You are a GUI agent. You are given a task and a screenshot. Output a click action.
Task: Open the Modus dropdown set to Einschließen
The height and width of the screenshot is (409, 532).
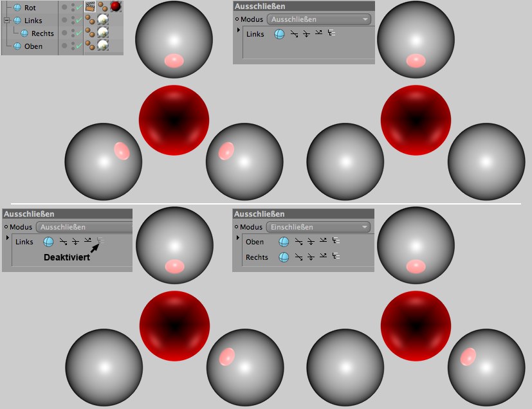319,227
